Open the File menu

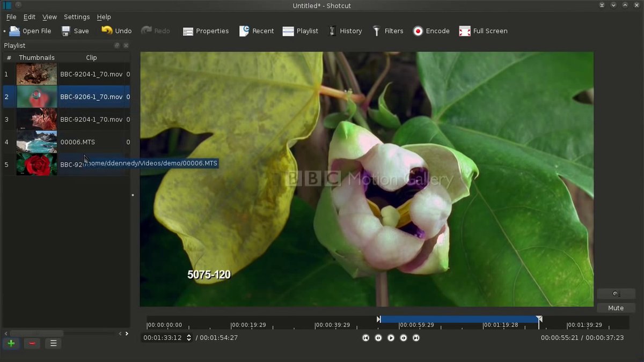[10, 17]
